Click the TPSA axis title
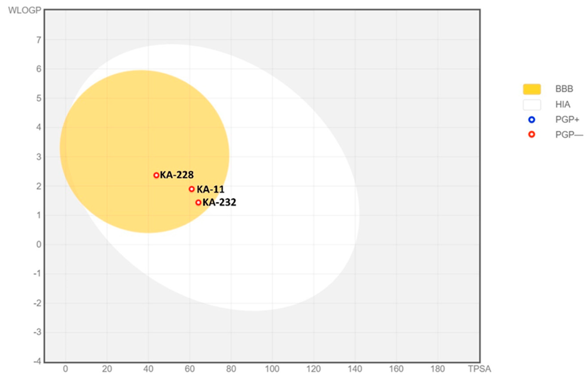Viewport: 588px width, 378px height. tap(479, 369)
